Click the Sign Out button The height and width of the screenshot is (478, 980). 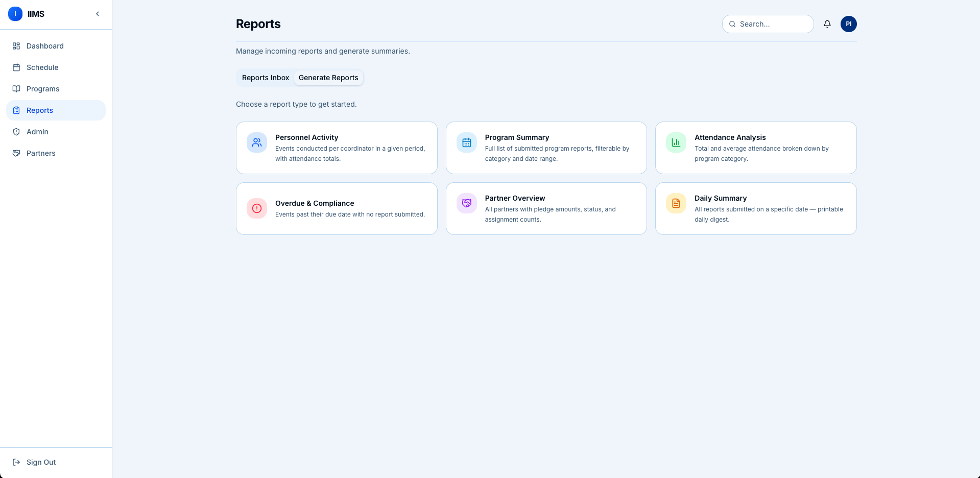(41, 462)
